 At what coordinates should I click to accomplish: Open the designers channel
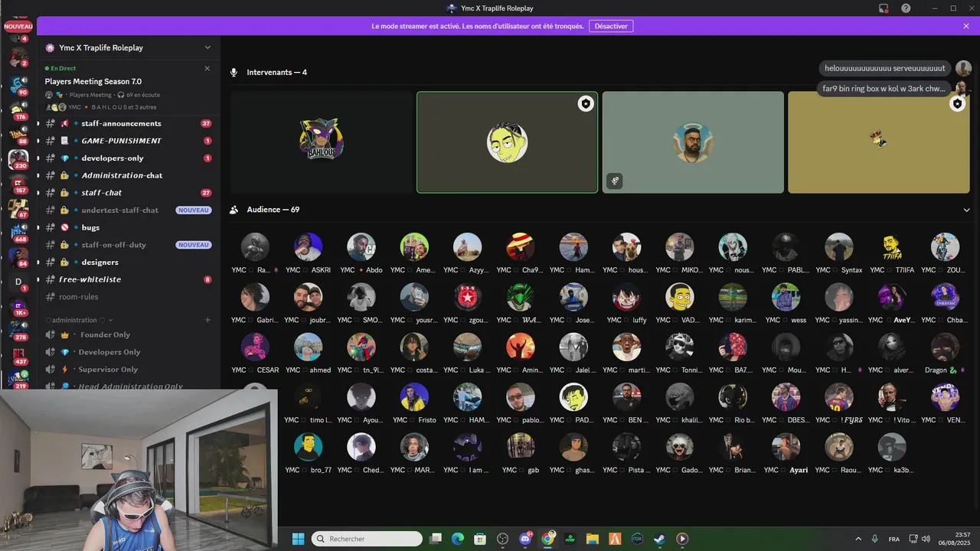pos(129,262)
